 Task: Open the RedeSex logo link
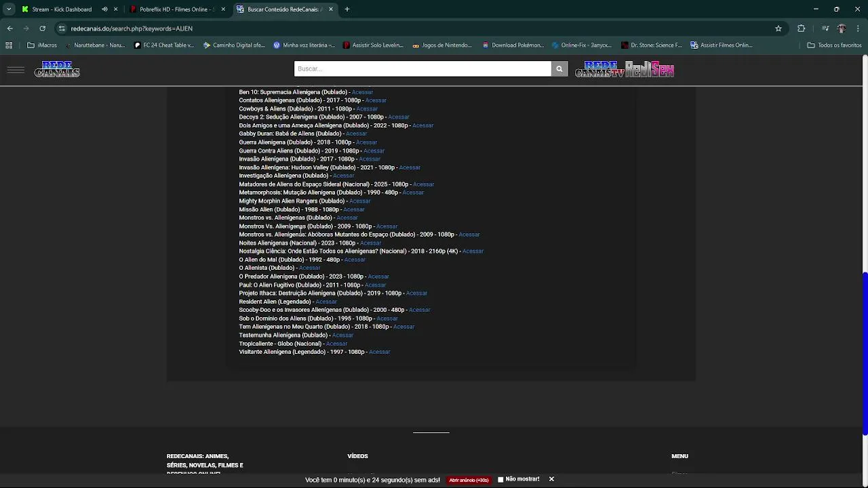click(650, 69)
